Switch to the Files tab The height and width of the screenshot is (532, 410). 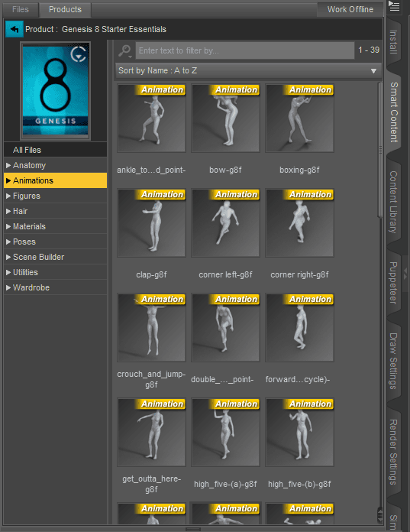[21, 9]
